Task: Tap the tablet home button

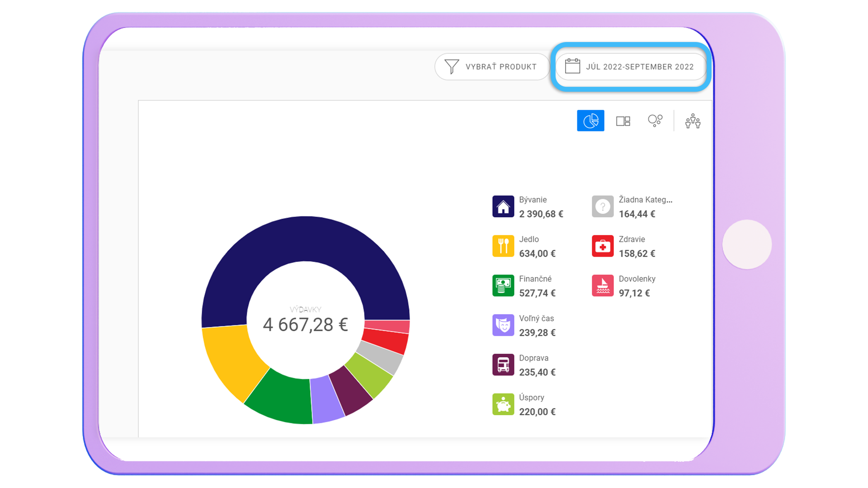Action: [x=747, y=244]
